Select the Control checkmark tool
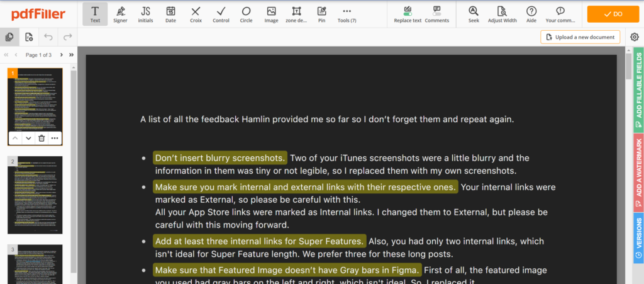Screen dimensions: 644x284 click(221, 14)
